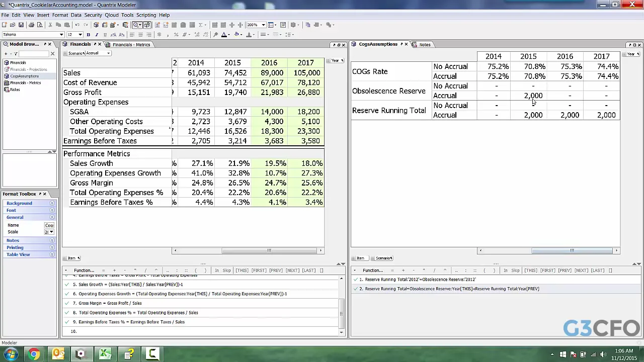Click the font color A swatch icon
The height and width of the screenshot is (362, 644).
[x=224, y=35]
